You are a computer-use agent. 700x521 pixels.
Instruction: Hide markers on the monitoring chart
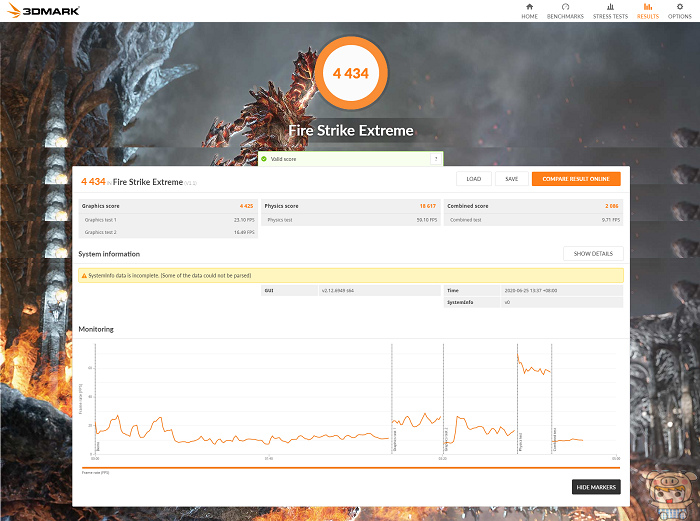click(x=596, y=487)
